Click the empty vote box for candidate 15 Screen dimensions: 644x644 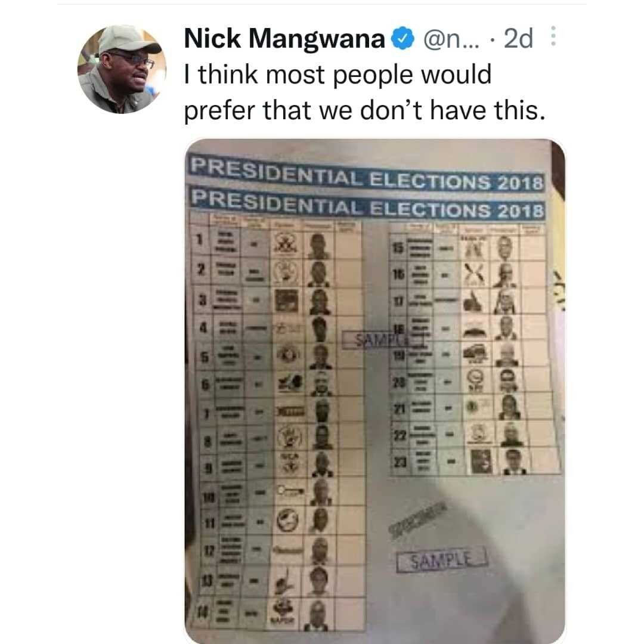click(x=532, y=247)
